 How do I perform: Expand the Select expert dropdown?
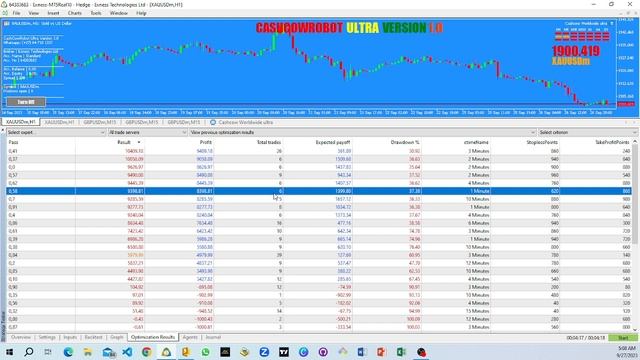[56, 132]
